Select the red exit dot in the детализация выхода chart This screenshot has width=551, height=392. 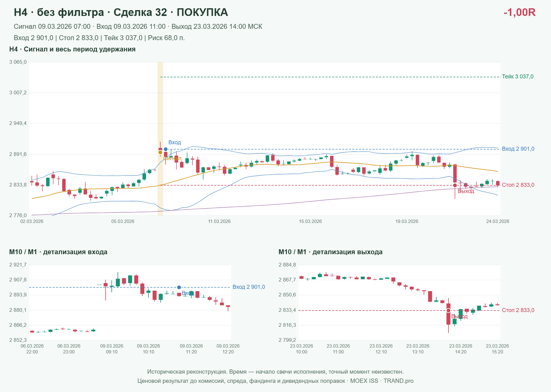[448, 311]
